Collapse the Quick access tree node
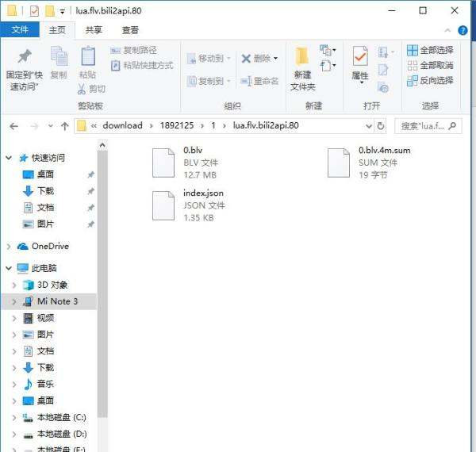This screenshot has width=476, height=452. [9, 158]
